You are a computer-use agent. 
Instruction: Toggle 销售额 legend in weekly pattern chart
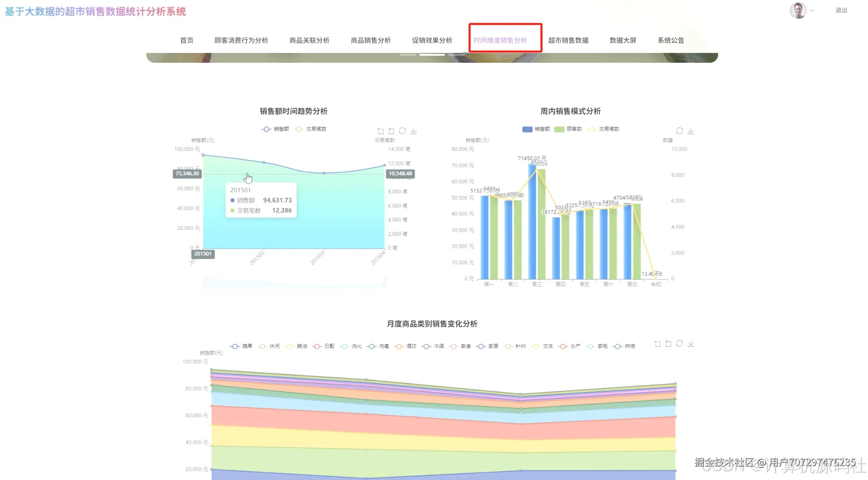tap(536, 129)
